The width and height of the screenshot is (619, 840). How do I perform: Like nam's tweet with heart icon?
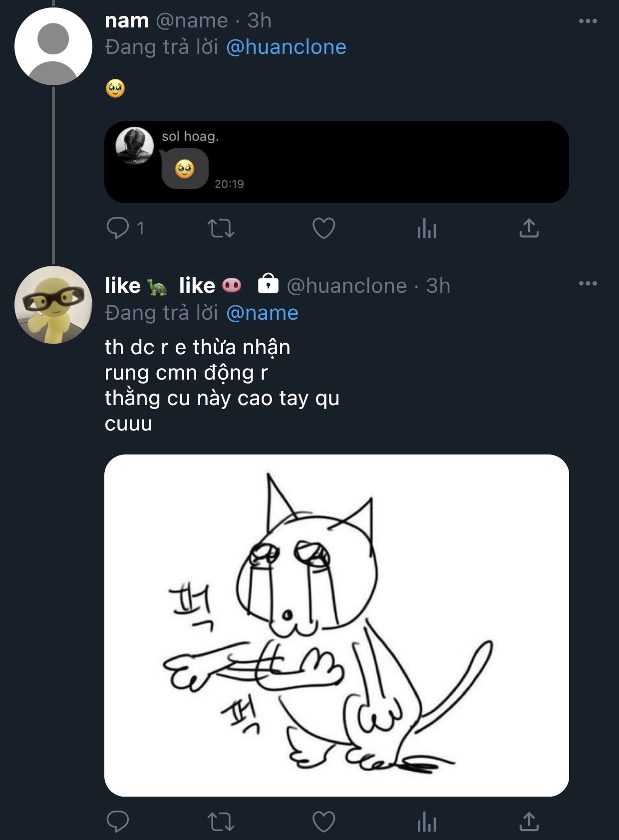[323, 228]
